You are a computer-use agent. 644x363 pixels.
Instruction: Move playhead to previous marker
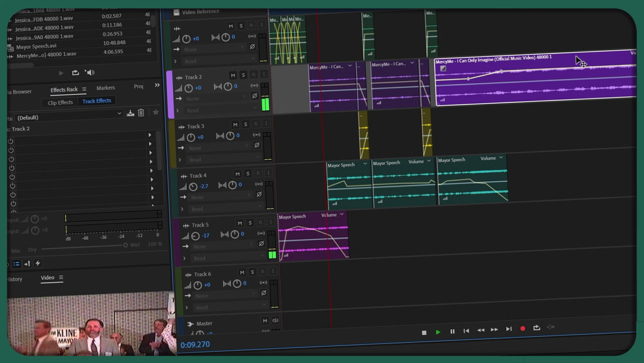[x=466, y=331]
